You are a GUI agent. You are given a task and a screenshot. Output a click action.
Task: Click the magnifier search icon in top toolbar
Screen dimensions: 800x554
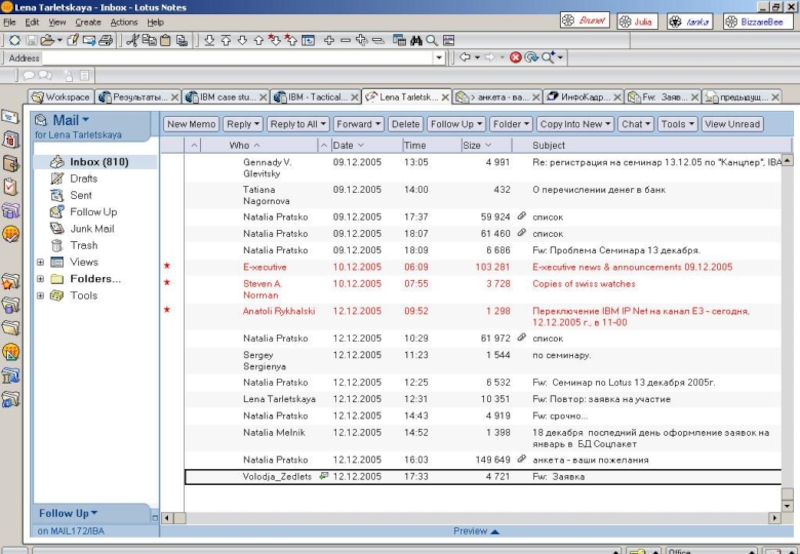[431, 40]
